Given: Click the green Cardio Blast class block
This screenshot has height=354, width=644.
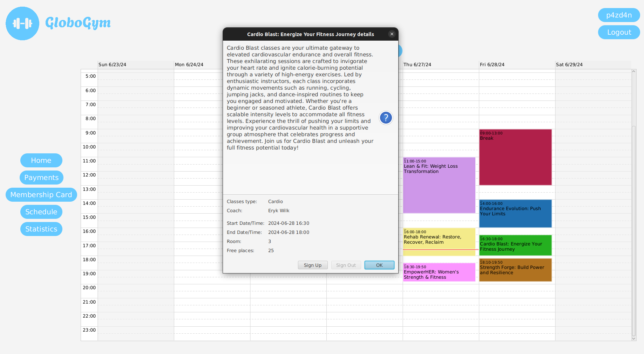Looking at the screenshot, I should 515,245.
